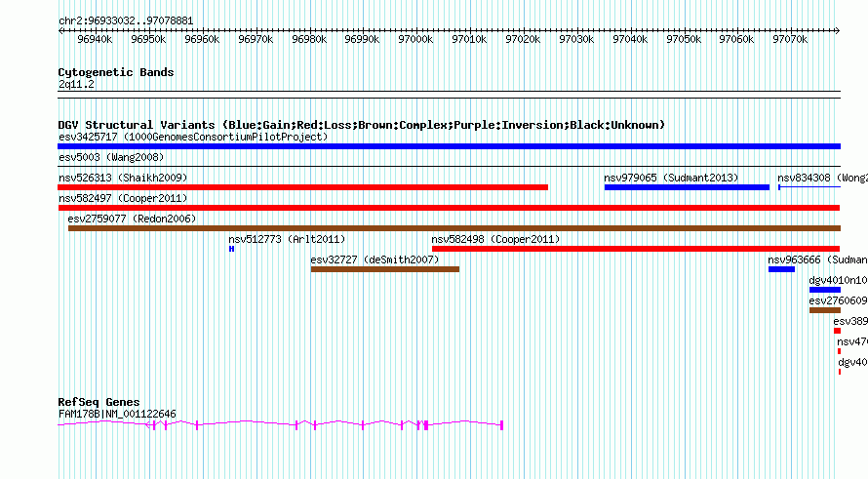Select the dgv4010n10 variant label
Viewport: 868px width, 479px height.
[x=838, y=280]
